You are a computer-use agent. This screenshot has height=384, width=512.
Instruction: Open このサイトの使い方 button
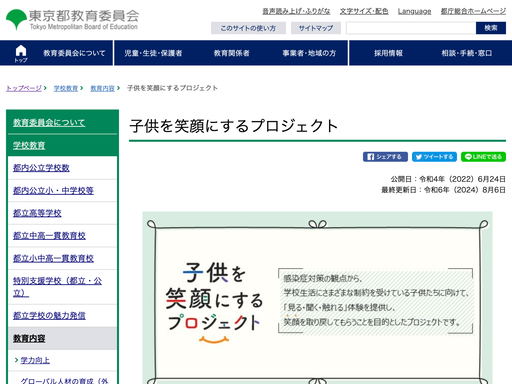pyautogui.click(x=248, y=28)
